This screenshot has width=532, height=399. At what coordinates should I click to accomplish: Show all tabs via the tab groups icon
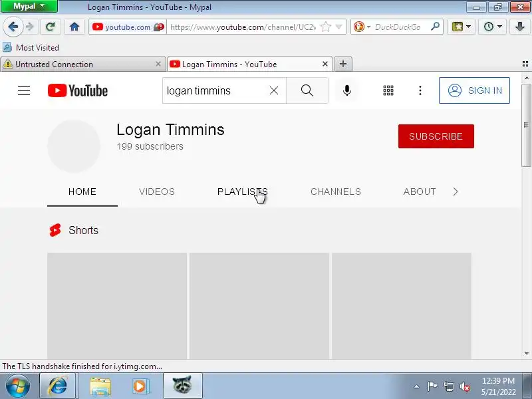pyautogui.click(x=525, y=64)
